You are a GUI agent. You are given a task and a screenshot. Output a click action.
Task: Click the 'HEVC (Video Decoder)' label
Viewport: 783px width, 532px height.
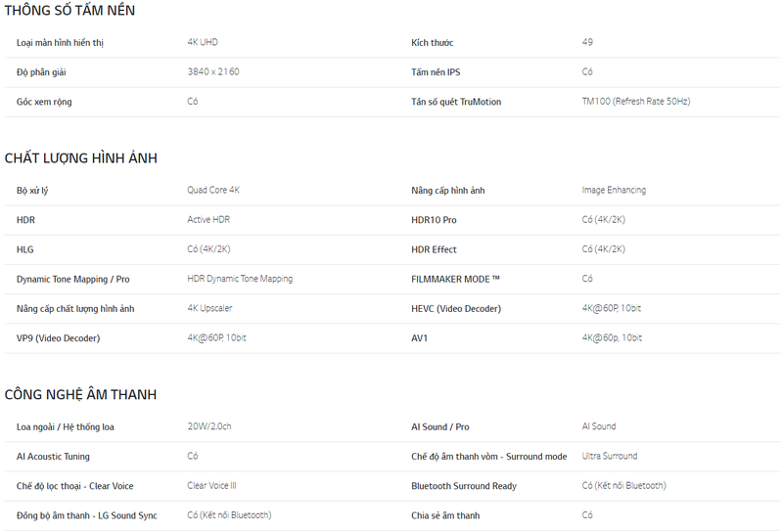(x=456, y=309)
